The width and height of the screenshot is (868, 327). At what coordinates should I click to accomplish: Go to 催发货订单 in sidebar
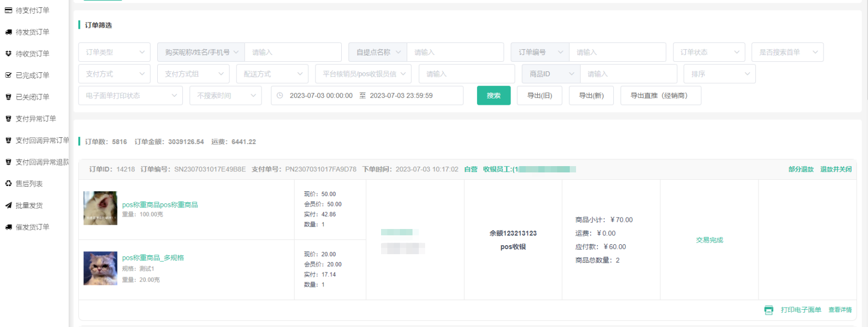[32, 227]
